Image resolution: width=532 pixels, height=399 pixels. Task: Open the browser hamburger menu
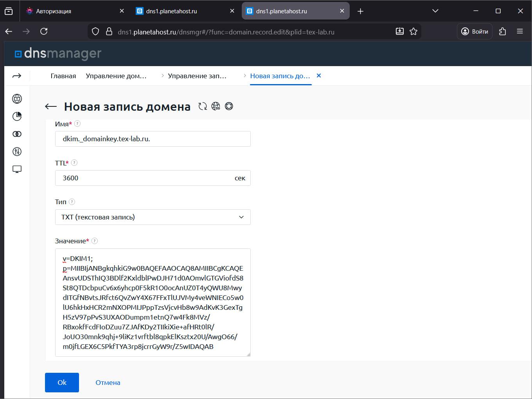[520, 31]
